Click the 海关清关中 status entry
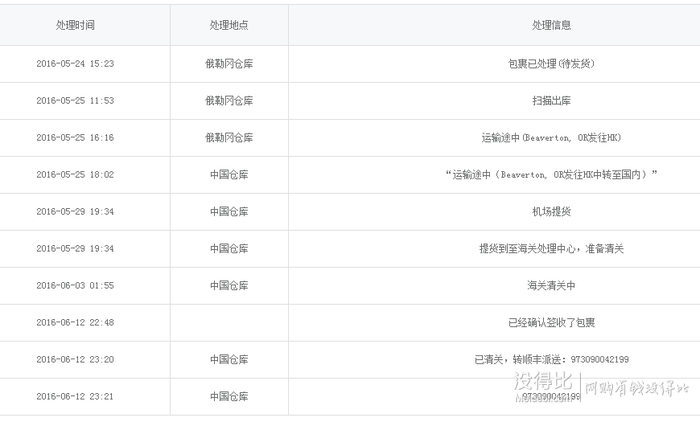 tap(551, 285)
